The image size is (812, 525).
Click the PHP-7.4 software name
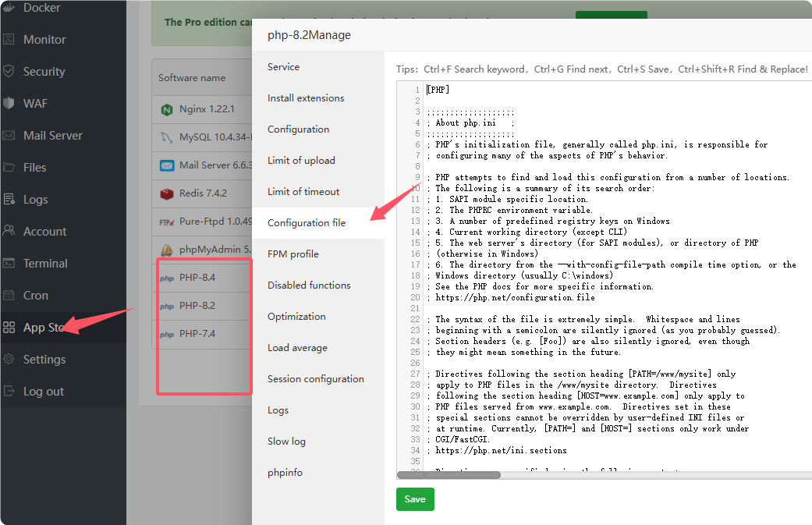(x=197, y=333)
